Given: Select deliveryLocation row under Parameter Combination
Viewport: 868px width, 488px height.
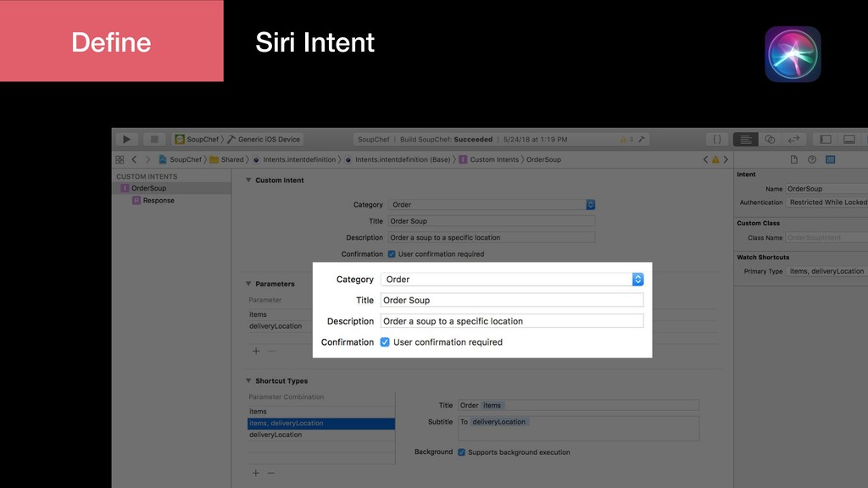Looking at the screenshot, I should point(321,435).
